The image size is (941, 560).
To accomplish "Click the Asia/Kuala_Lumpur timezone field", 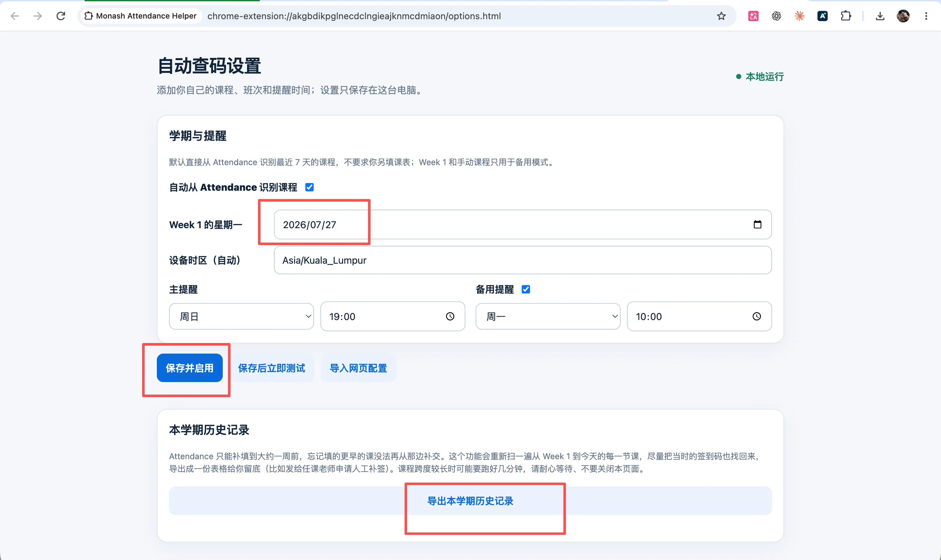I will click(522, 260).
